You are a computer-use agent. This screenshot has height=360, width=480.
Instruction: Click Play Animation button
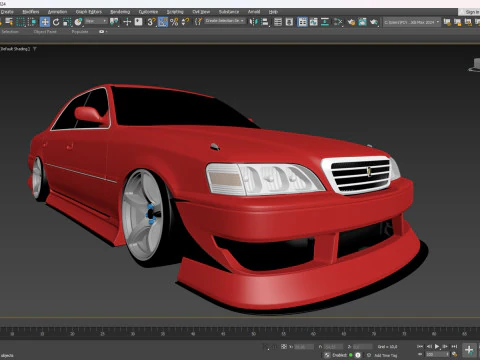(437, 347)
